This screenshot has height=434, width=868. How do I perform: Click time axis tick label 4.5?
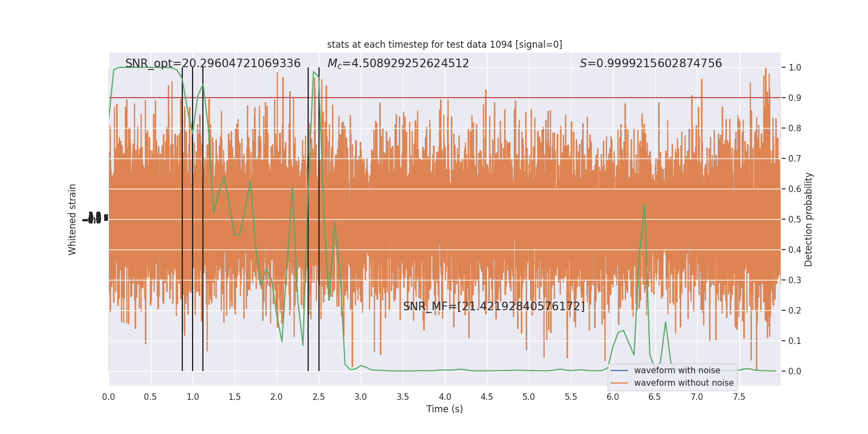tap(487, 397)
